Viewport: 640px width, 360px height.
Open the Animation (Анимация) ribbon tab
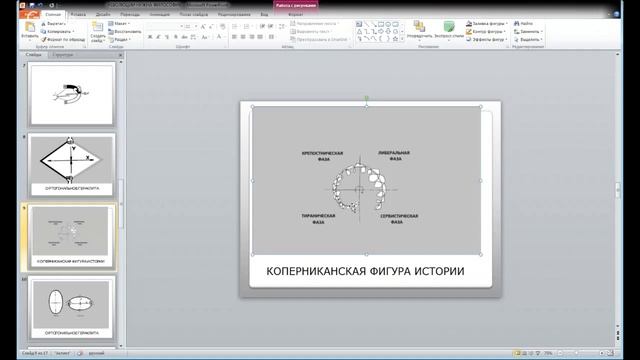160,14
